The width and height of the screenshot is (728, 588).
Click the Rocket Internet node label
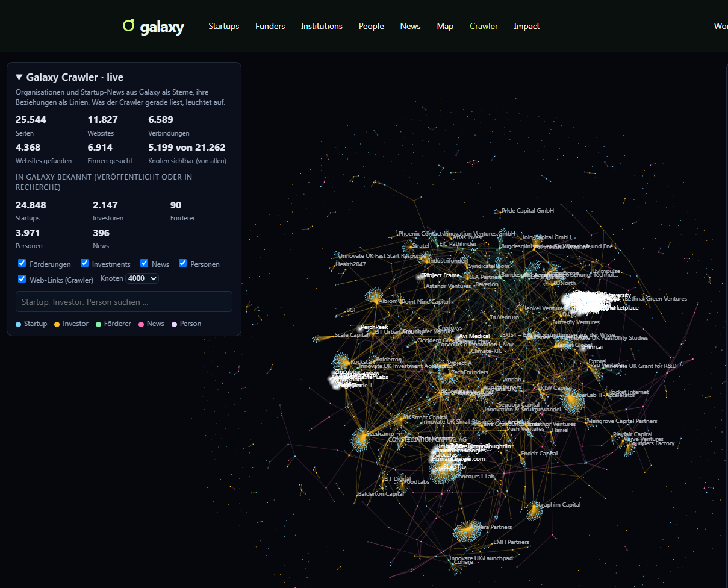coord(629,392)
